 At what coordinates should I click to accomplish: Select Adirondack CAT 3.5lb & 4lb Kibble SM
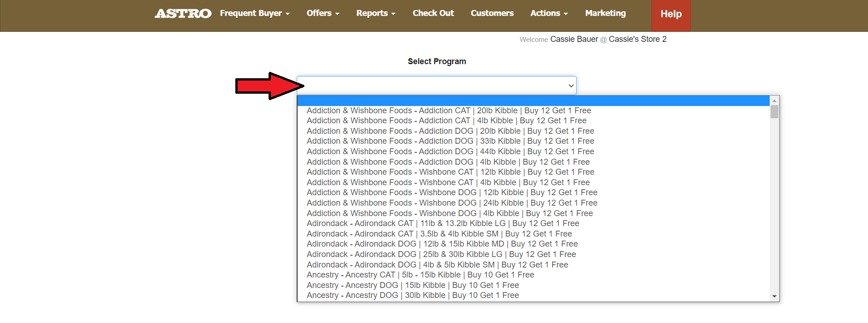point(533,234)
